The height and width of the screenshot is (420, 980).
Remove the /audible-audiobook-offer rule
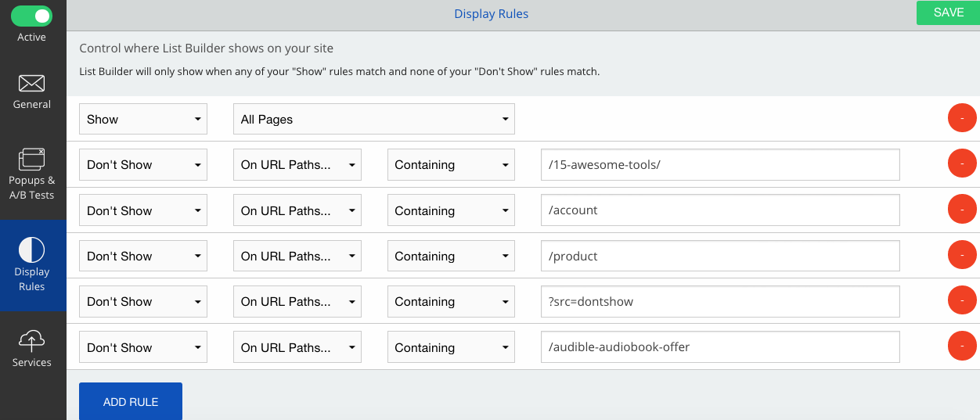962,347
